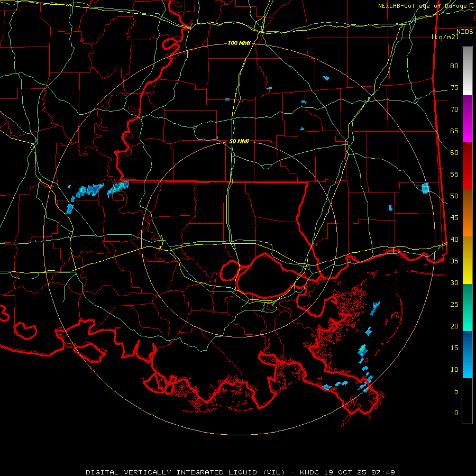The height and width of the screenshot is (476, 476).
Task: Click the 25 value on the scale
Action: tap(454, 305)
